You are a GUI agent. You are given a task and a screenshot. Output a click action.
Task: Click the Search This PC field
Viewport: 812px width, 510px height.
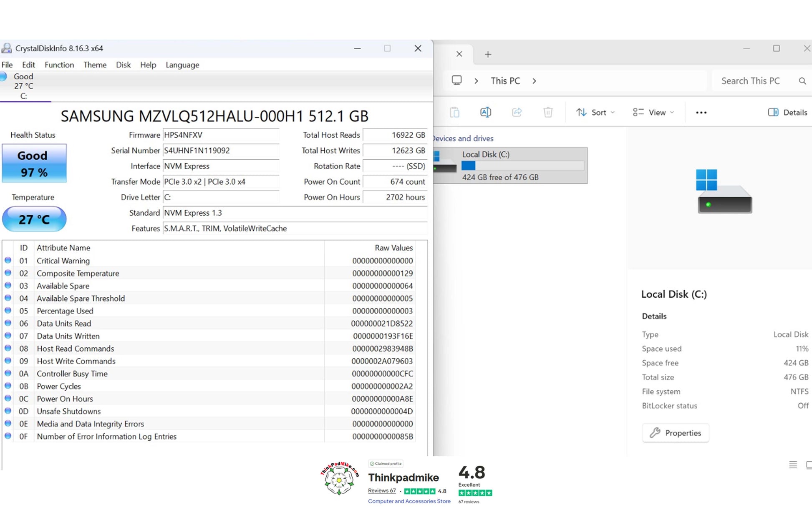pos(750,81)
